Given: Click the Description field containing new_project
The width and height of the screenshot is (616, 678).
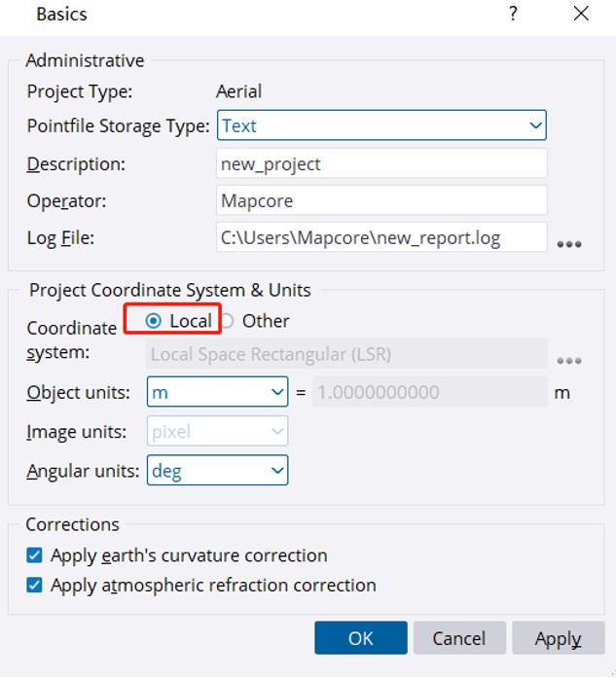Looking at the screenshot, I should pyautogui.click(x=381, y=164).
